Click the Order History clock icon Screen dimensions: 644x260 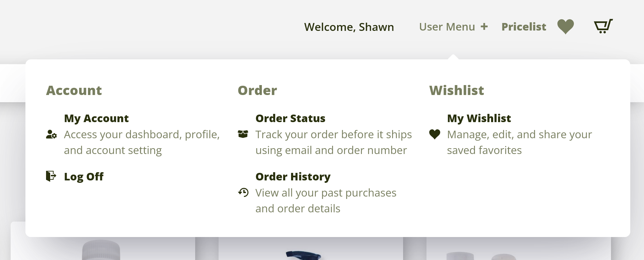(243, 193)
